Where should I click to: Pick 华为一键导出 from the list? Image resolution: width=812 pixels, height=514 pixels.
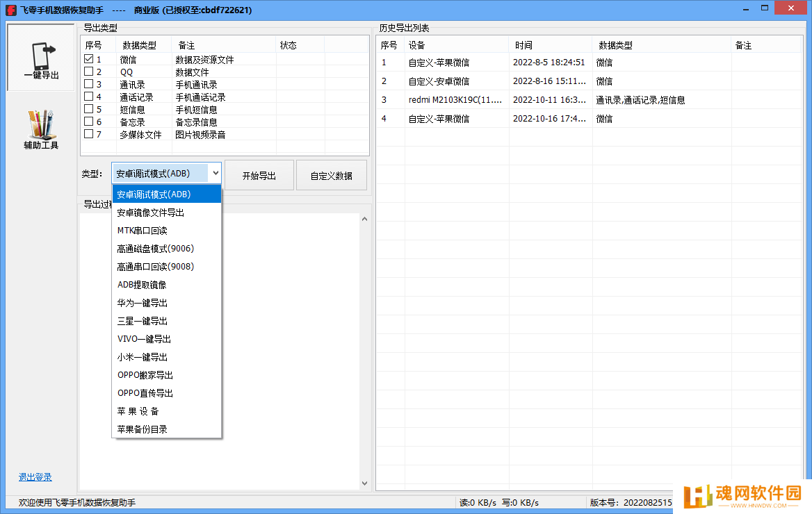[167, 303]
